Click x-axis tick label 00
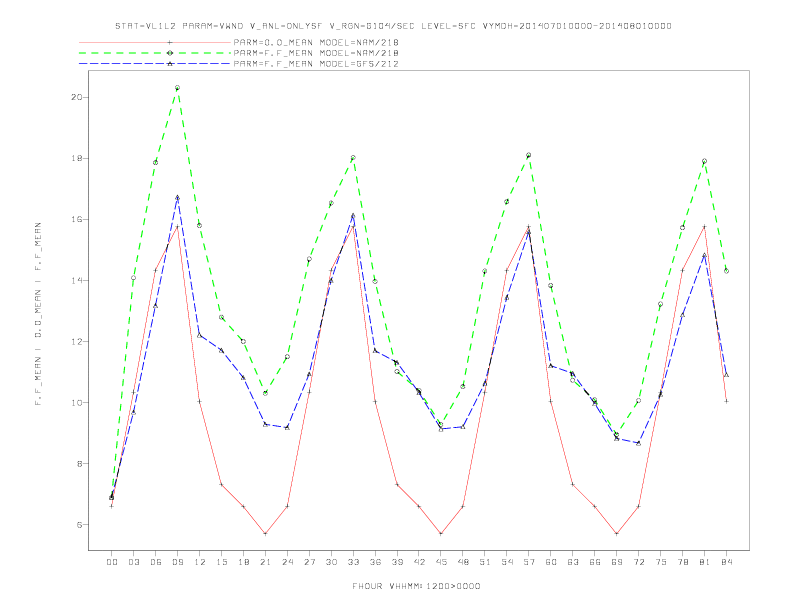 click(x=112, y=562)
